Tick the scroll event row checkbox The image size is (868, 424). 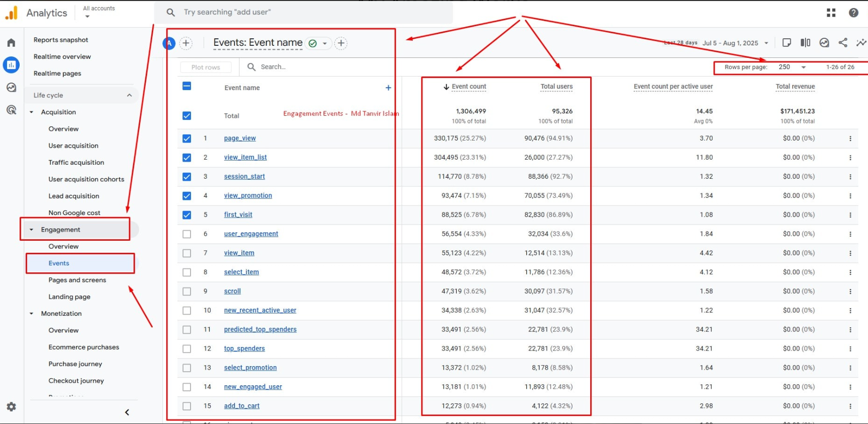(187, 292)
